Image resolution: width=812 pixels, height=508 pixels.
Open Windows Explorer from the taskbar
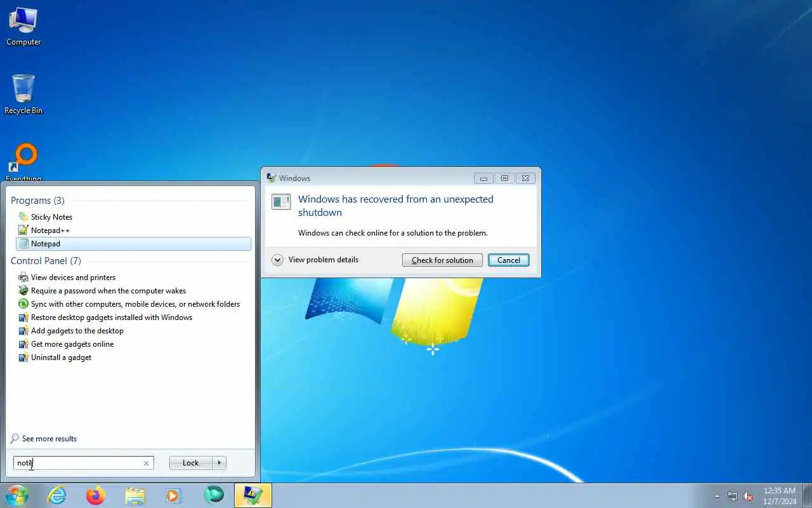pos(135,495)
